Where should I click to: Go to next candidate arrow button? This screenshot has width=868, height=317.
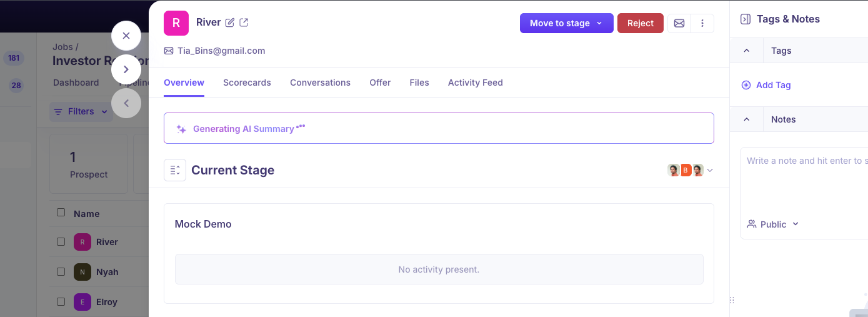pyautogui.click(x=126, y=69)
